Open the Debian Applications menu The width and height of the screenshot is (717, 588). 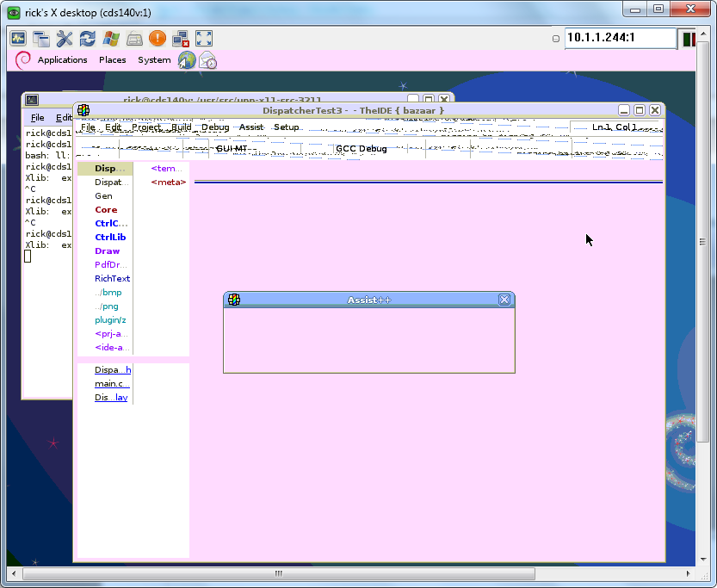click(x=62, y=60)
